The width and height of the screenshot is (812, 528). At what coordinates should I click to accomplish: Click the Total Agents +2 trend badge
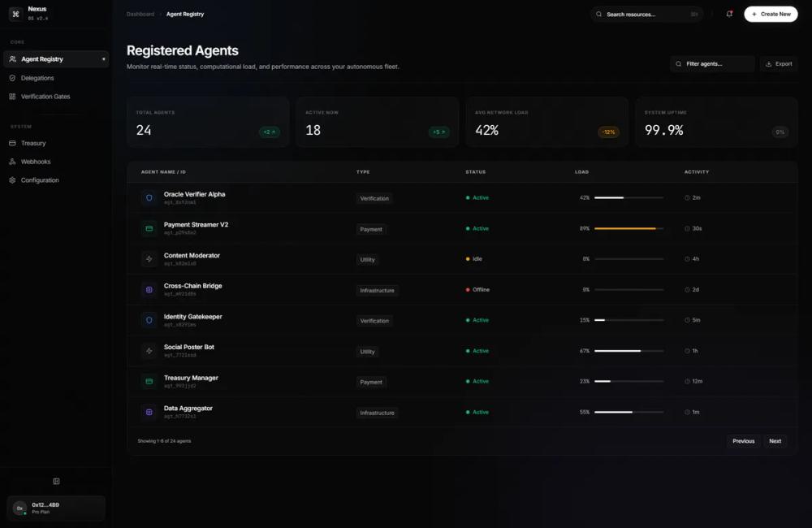pos(270,132)
